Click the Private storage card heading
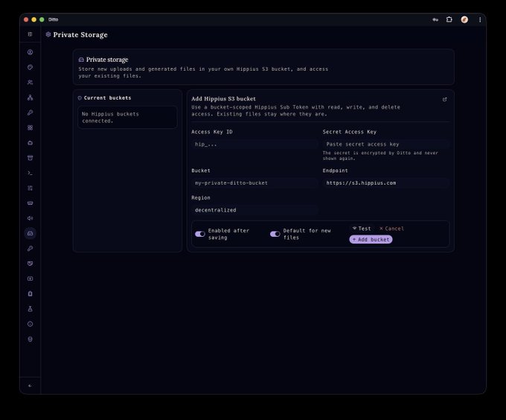 tap(107, 60)
